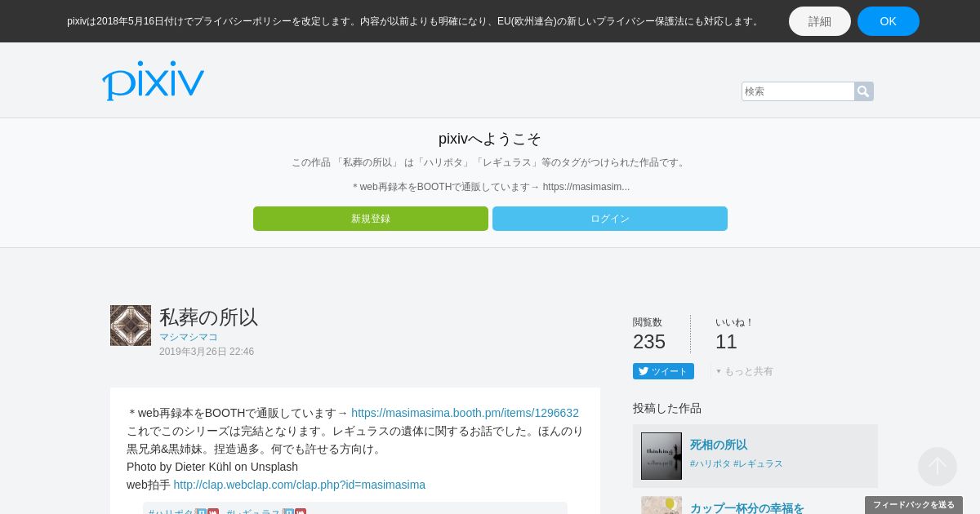Click #レギュラス tag under 死相の所以
980x514 pixels.
tap(759, 463)
